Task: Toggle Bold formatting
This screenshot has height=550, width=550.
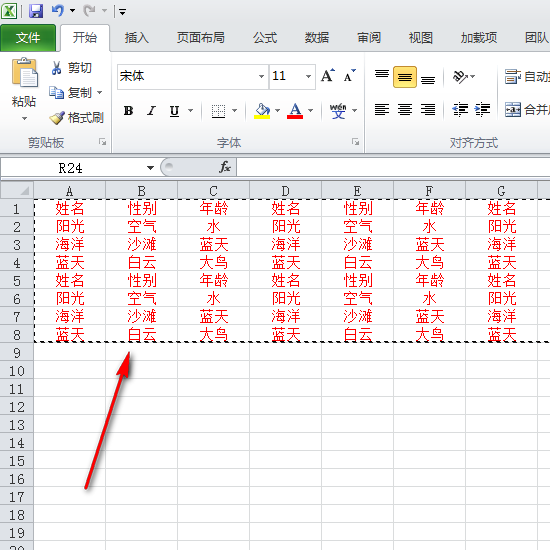Action: (128, 110)
